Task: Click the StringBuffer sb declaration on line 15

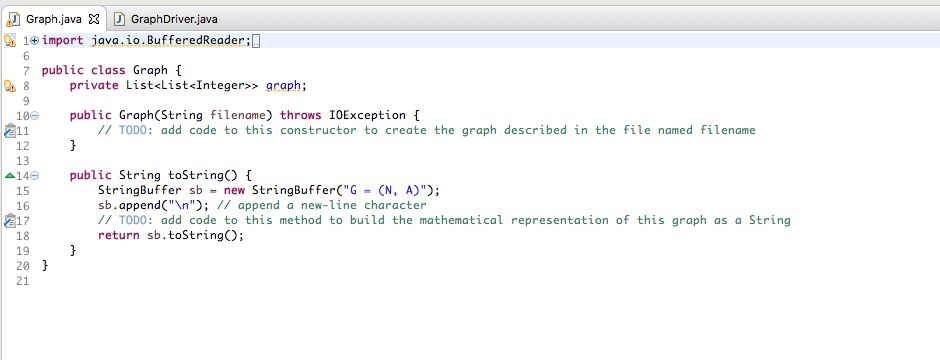Action: tap(269, 190)
